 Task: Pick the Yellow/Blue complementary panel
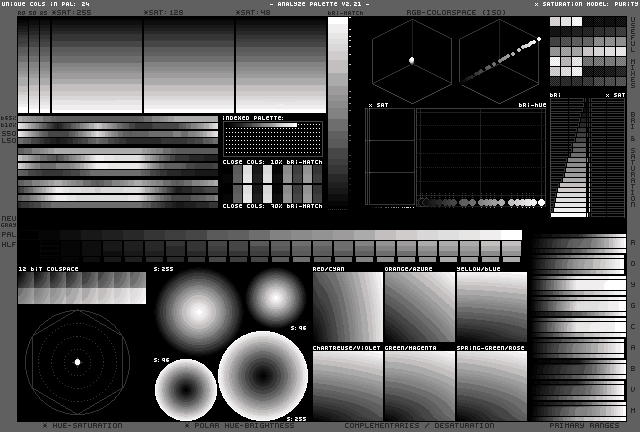coord(491,307)
